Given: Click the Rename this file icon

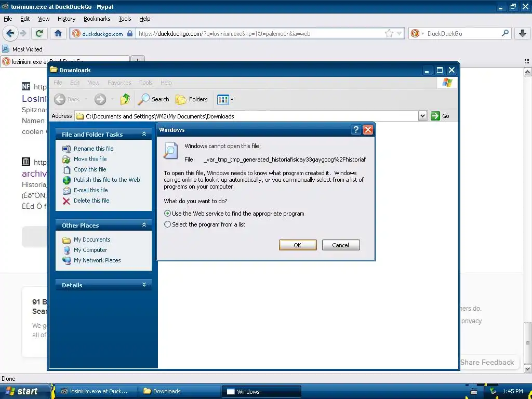Looking at the screenshot, I should coord(66,149).
